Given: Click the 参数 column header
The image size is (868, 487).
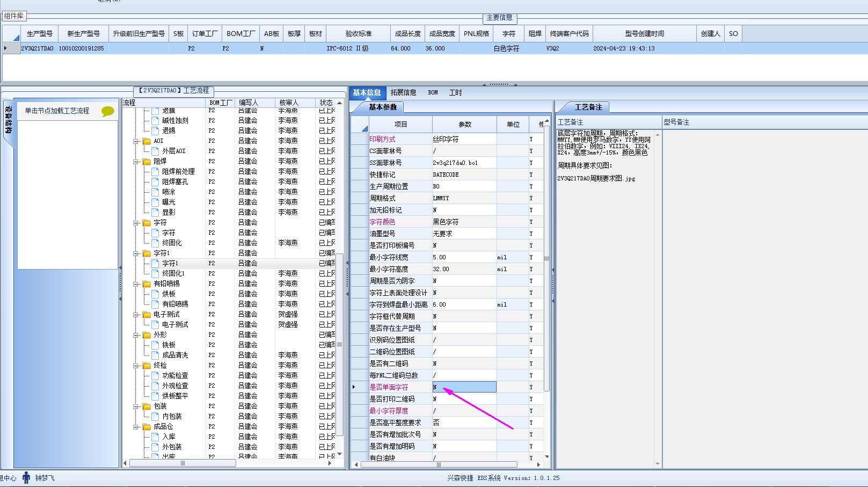Looking at the screenshot, I should [x=465, y=125].
